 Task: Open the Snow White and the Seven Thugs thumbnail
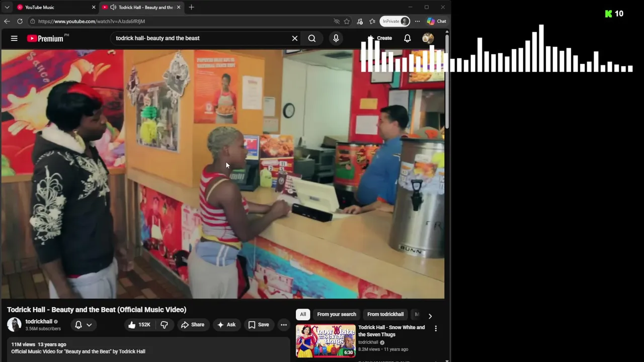pos(326,341)
